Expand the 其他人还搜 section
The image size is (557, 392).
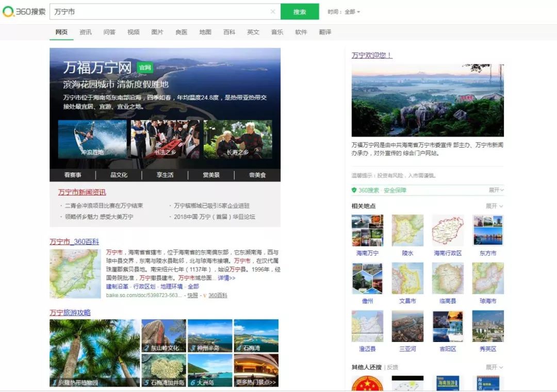494,367
